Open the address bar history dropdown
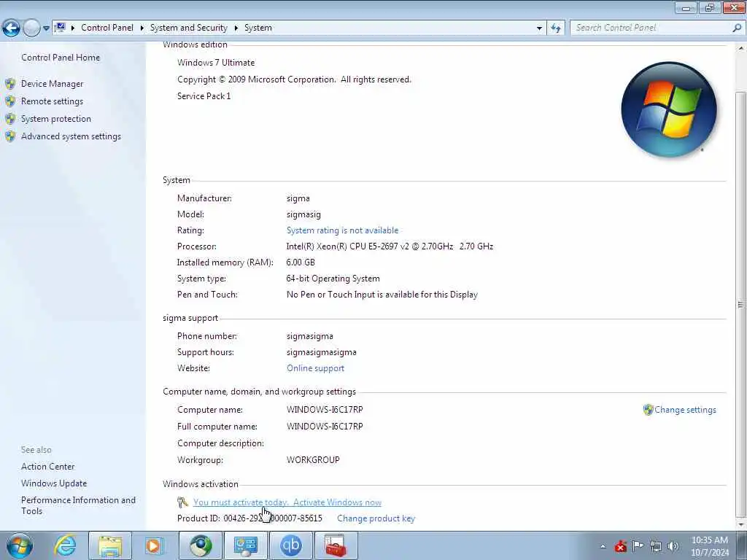Image resolution: width=747 pixels, height=560 pixels. (x=539, y=28)
